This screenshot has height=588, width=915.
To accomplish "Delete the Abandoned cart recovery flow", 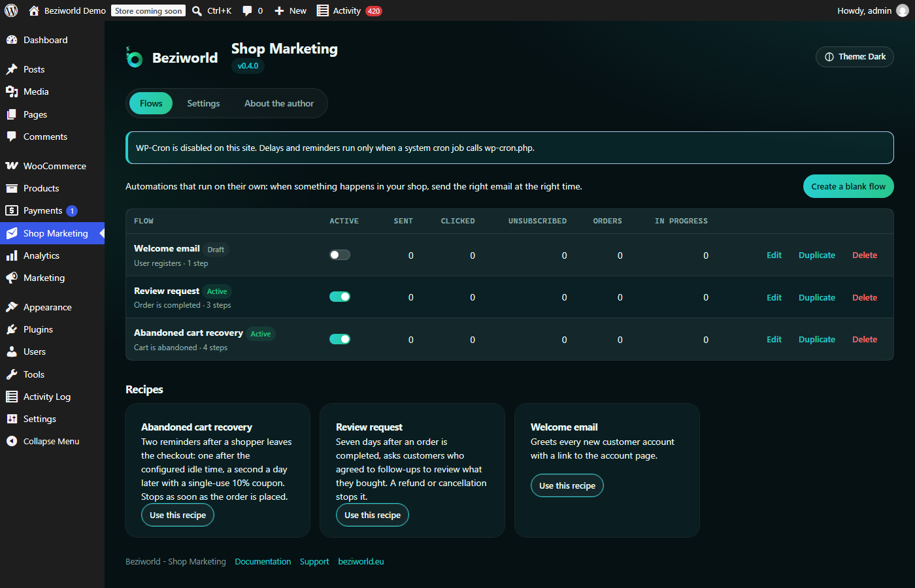I will pyautogui.click(x=865, y=339).
